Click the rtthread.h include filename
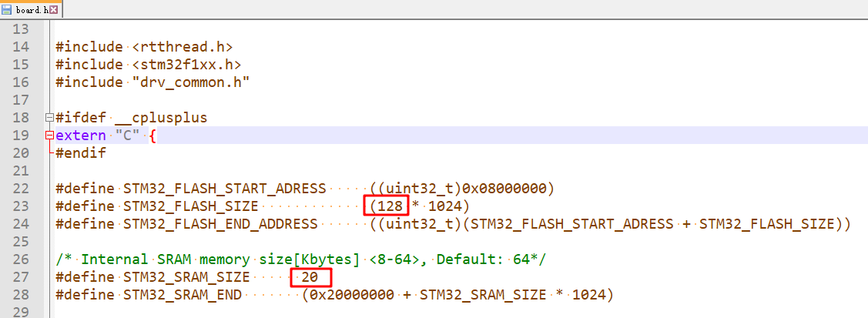Screen dimensions: 868x318 pyautogui.click(x=182, y=46)
